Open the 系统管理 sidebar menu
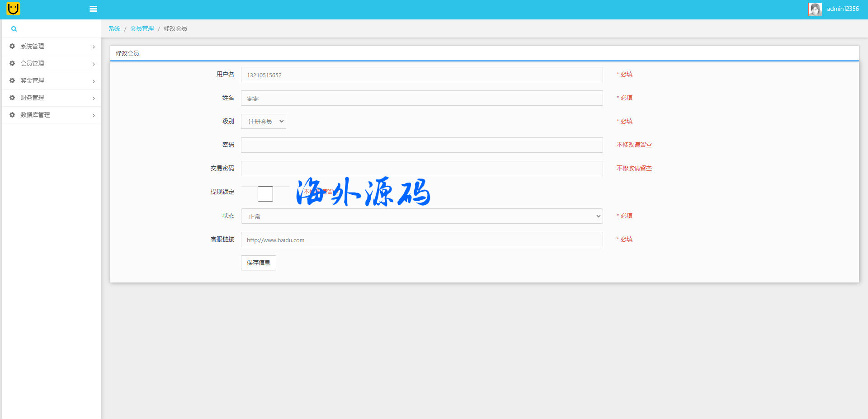This screenshot has height=419, width=868. point(32,46)
